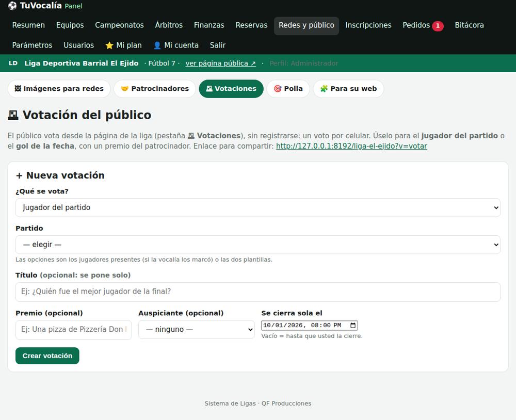The image size is (516, 420).
Task: Open the Bitácora section
Action: coord(469,25)
